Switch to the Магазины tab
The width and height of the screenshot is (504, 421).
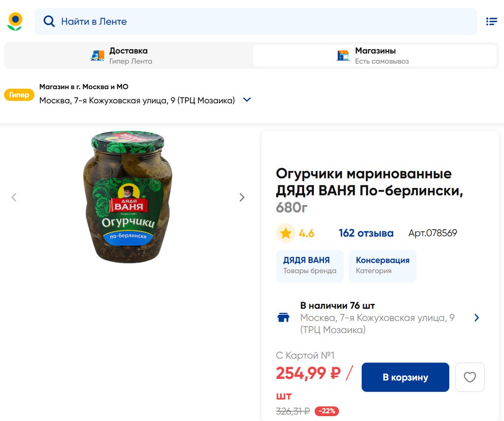click(375, 56)
